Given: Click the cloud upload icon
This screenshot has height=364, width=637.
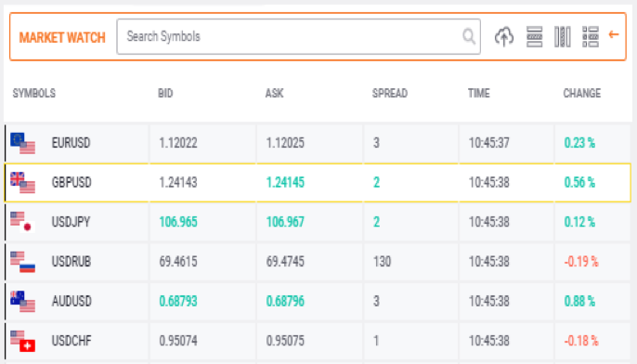Looking at the screenshot, I should (x=503, y=36).
